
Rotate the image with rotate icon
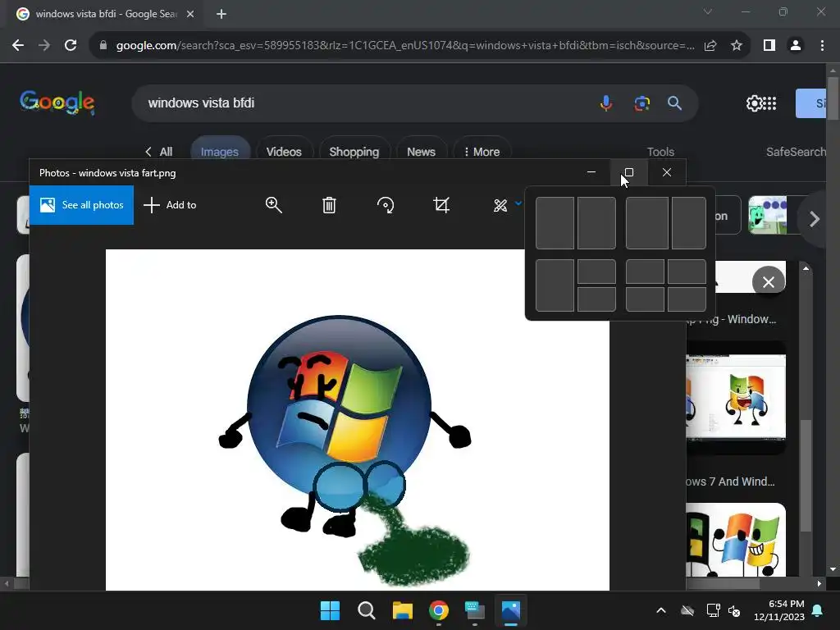[x=386, y=205]
